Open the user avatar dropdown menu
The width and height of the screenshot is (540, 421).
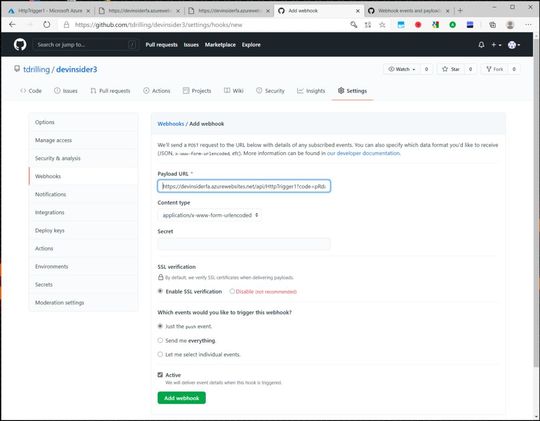pyautogui.click(x=514, y=45)
